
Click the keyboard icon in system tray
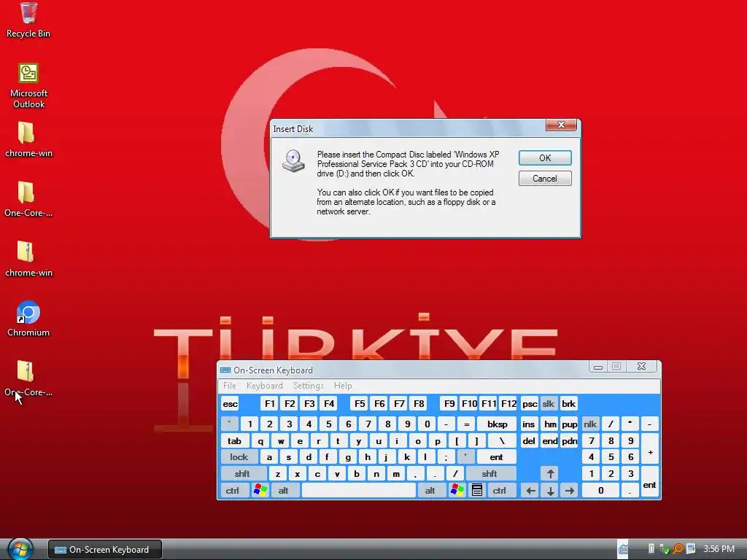[x=623, y=549]
